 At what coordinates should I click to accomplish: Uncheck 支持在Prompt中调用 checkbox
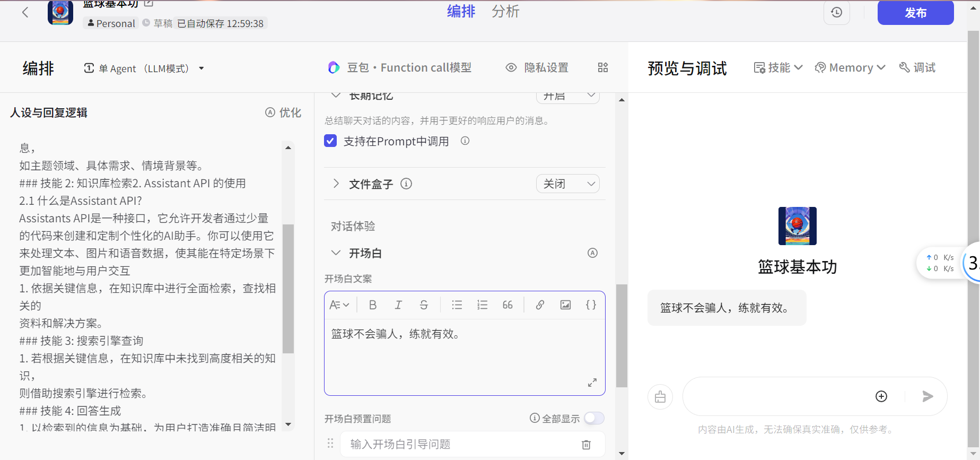pos(330,141)
